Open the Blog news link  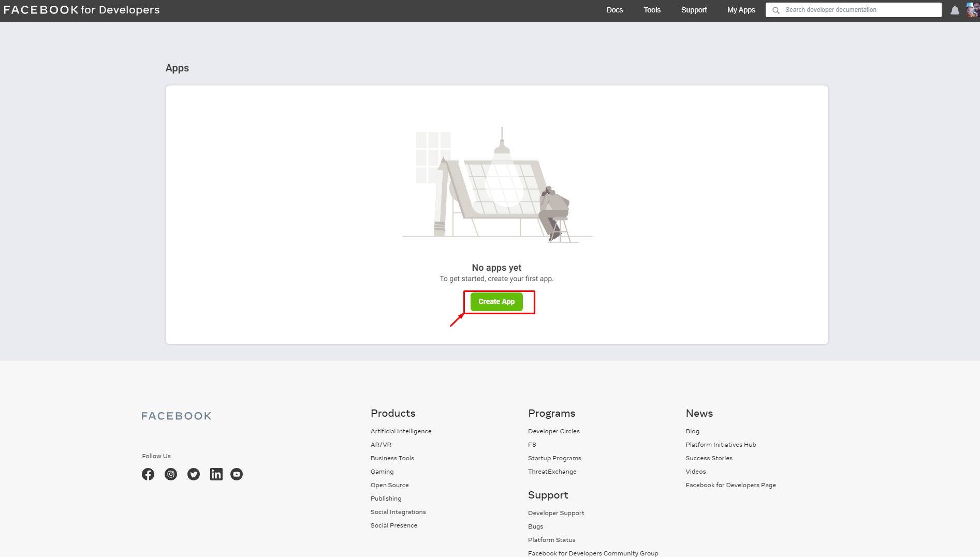pos(693,431)
